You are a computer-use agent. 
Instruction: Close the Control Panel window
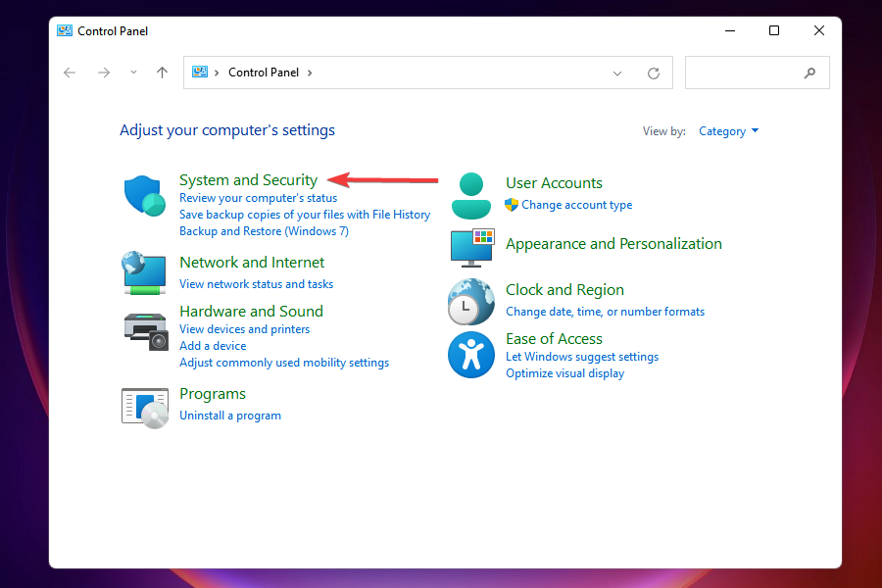(819, 31)
